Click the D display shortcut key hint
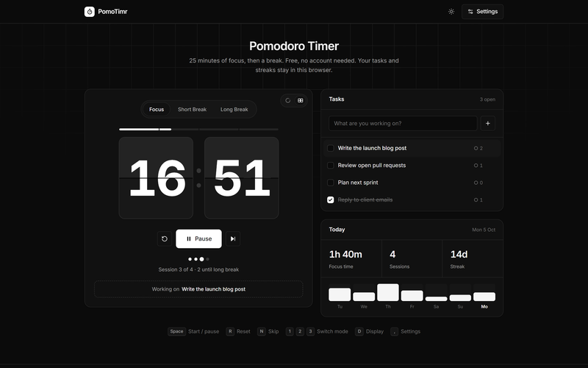 (359, 332)
